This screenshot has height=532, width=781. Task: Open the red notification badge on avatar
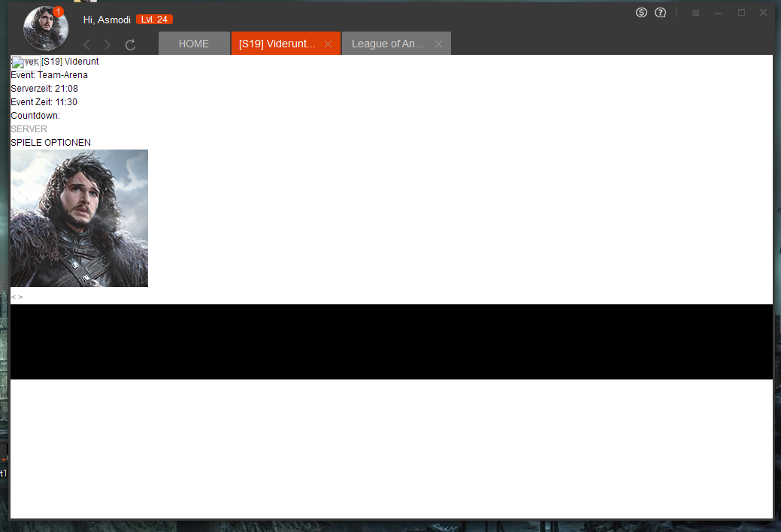coord(58,12)
